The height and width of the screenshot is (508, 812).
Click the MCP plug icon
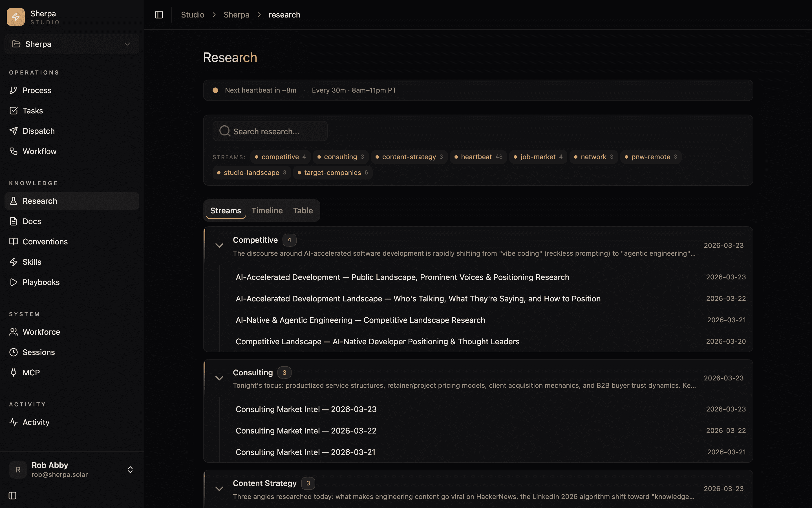pyautogui.click(x=14, y=372)
